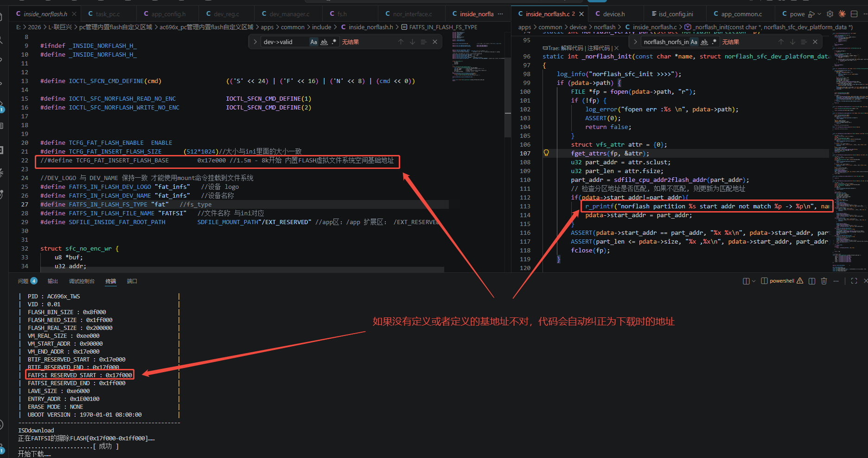Click Trae 注释代码 code lens link
Viewport: 868px width, 458px height.
[x=599, y=48]
